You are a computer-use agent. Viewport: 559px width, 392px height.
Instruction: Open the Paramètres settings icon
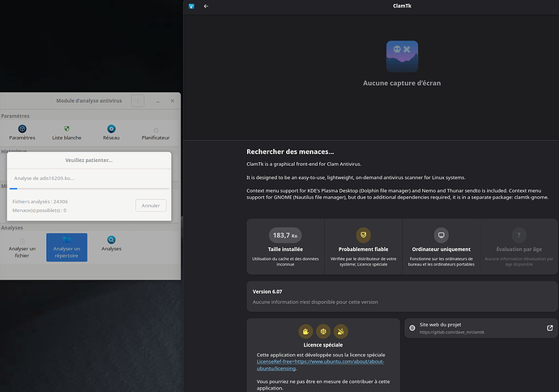coord(22,129)
